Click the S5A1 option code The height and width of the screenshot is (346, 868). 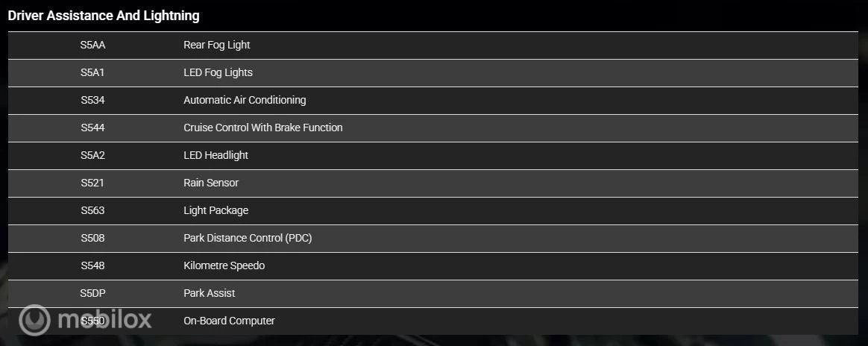click(x=92, y=72)
